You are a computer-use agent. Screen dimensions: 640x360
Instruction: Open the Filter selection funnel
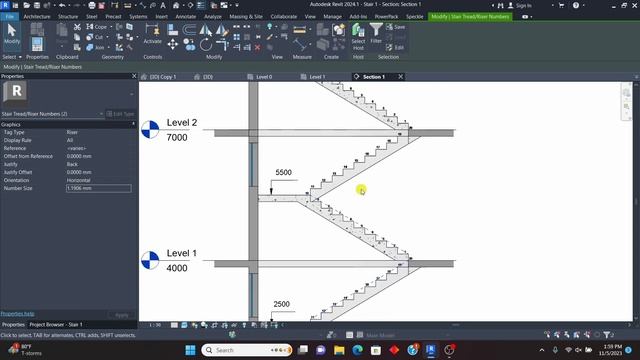coord(376,33)
